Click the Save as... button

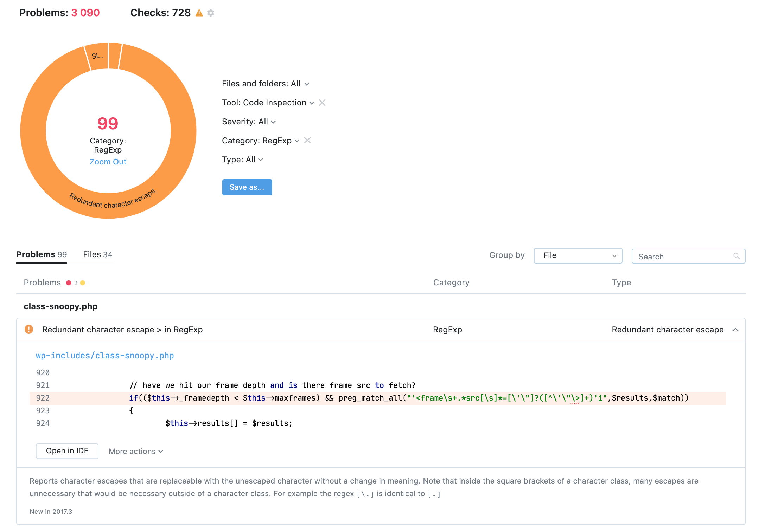[x=247, y=186]
